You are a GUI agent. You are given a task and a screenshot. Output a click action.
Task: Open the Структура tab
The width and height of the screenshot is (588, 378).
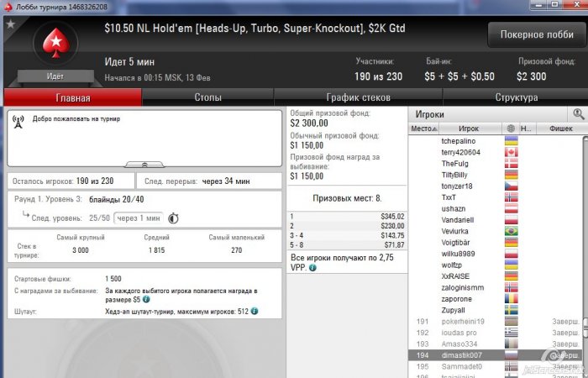pos(517,97)
